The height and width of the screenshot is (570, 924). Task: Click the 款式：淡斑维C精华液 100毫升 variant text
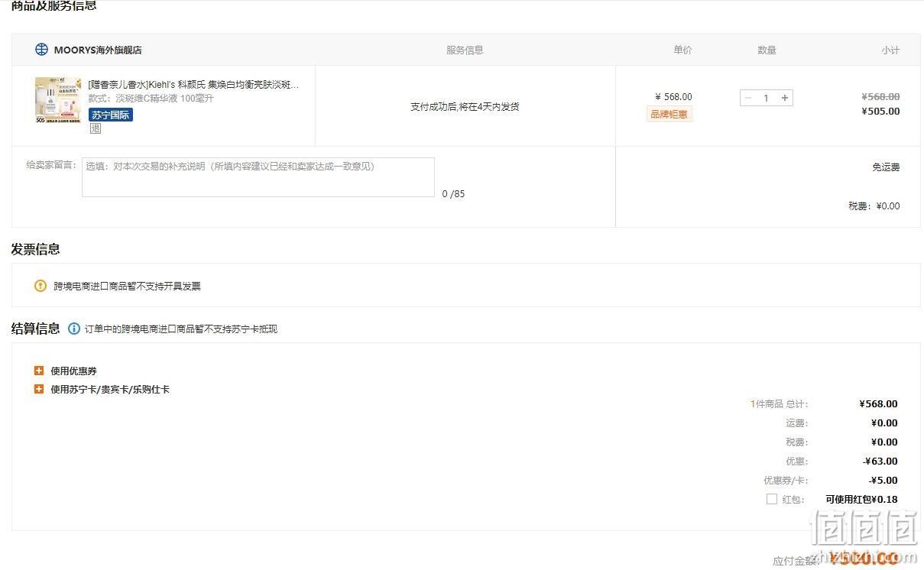(151, 99)
